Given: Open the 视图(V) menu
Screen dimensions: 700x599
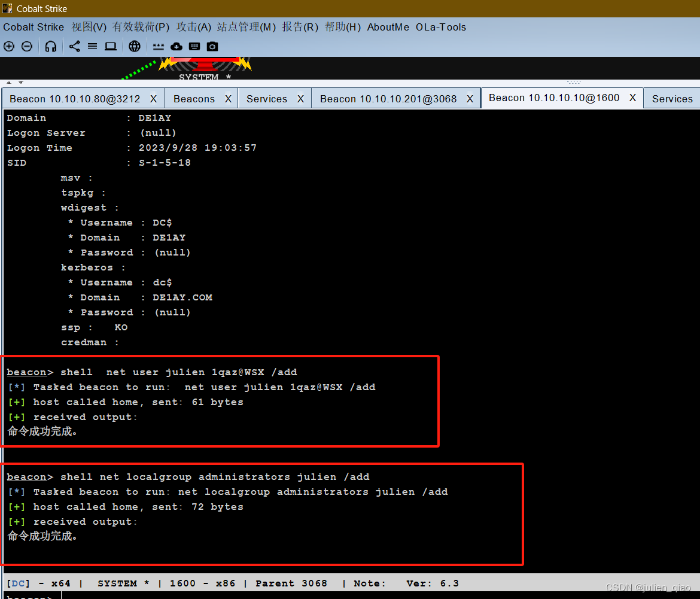Looking at the screenshot, I should pyautogui.click(x=89, y=28).
